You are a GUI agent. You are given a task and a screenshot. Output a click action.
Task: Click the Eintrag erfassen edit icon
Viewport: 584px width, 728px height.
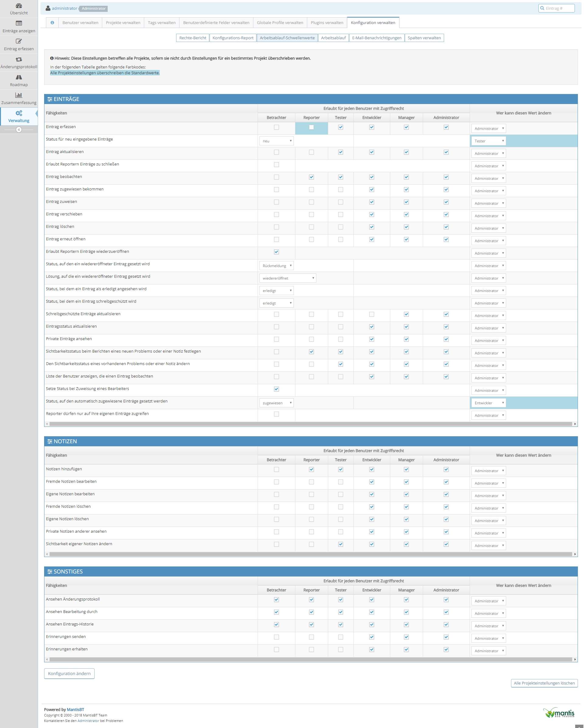tap(19, 41)
